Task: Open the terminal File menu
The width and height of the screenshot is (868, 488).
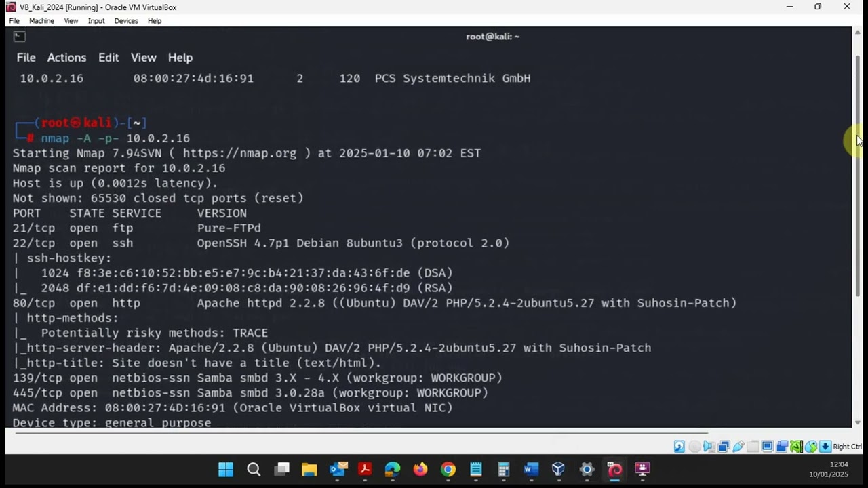Action: click(26, 58)
